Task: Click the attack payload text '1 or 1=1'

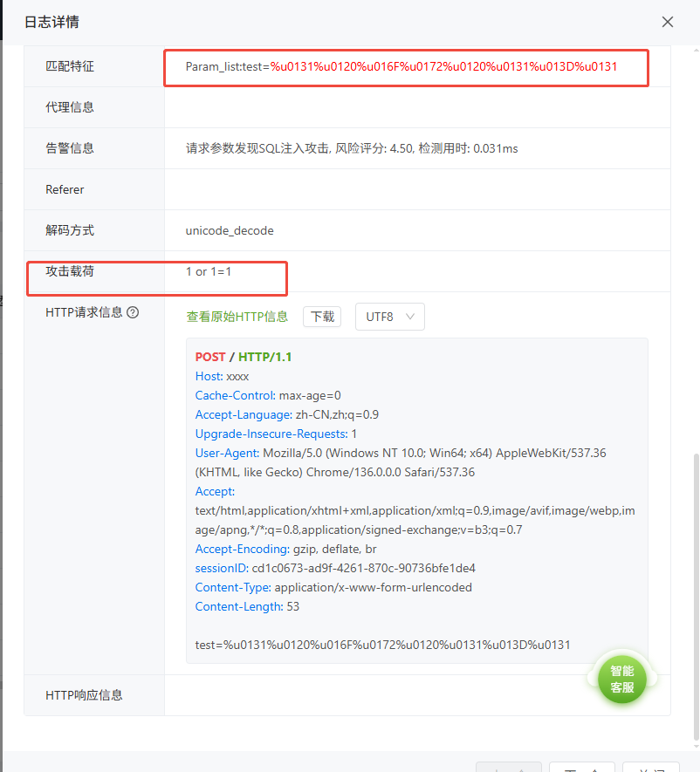Action: click(209, 271)
